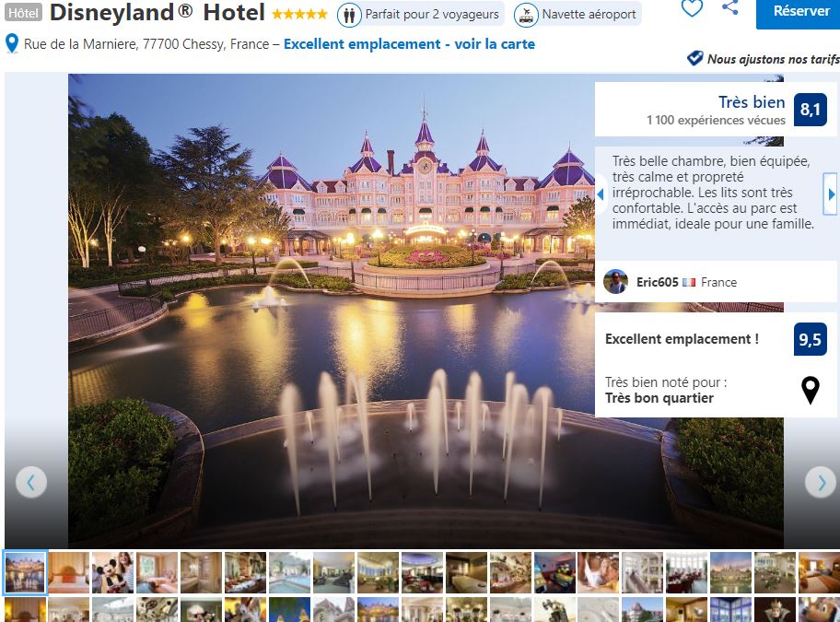Open Excellent emplacement - voir la carte link

(x=409, y=44)
